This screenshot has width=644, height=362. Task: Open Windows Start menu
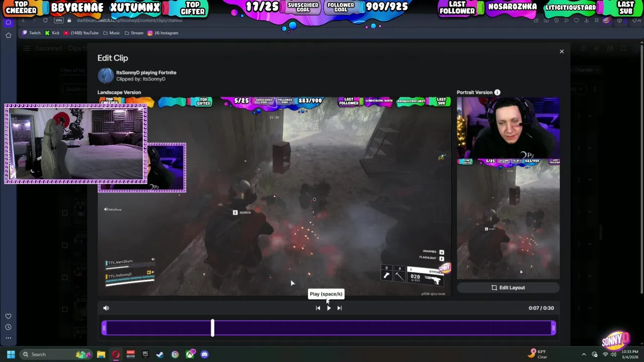pyautogui.click(x=11, y=354)
